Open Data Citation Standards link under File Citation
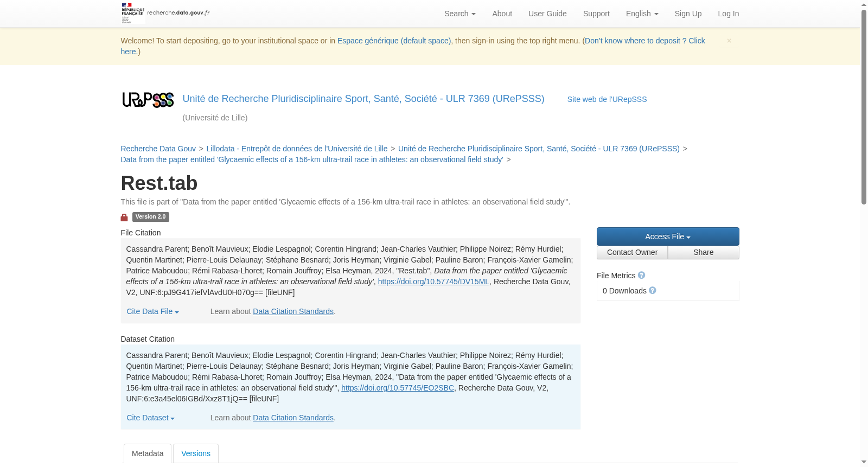The width and height of the screenshot is (868, 467). pyautogui.click(x=293, y=311)
